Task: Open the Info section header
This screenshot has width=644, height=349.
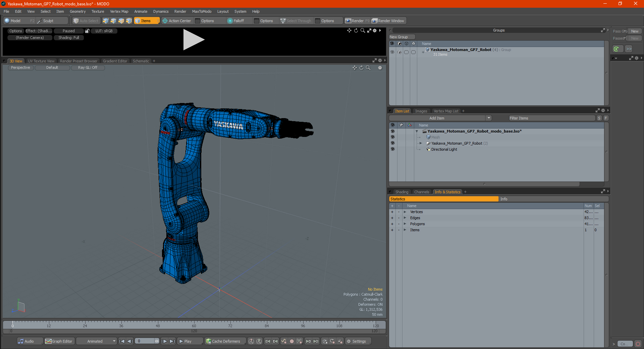Action: (x=553, y=199)
